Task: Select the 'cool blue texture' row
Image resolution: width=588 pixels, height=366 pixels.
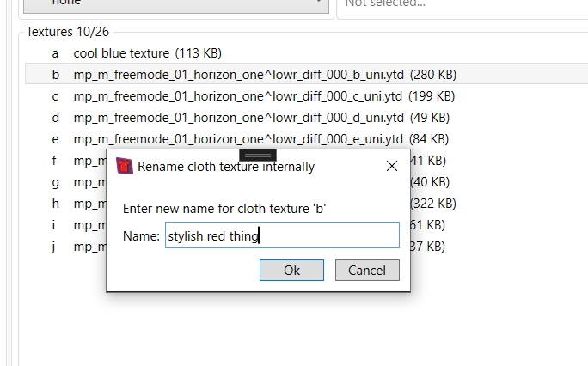Action: click(x=121, y=53)
